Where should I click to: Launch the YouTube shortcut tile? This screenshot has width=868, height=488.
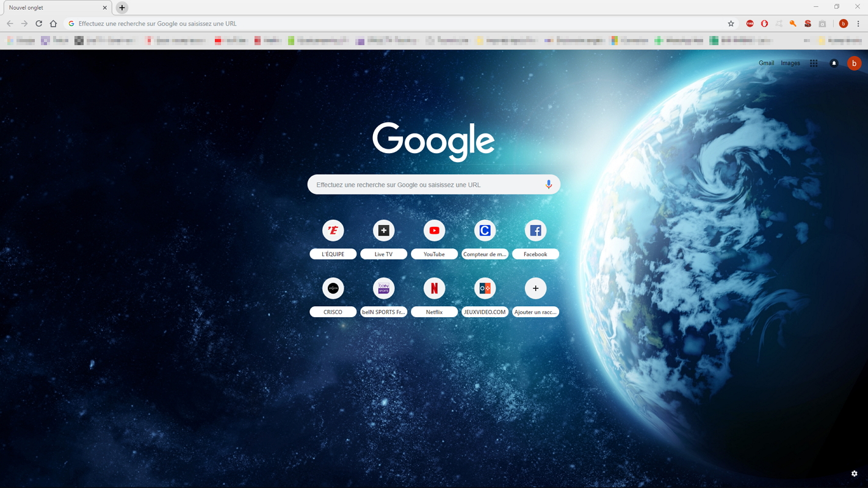click(x=434, y=239)
